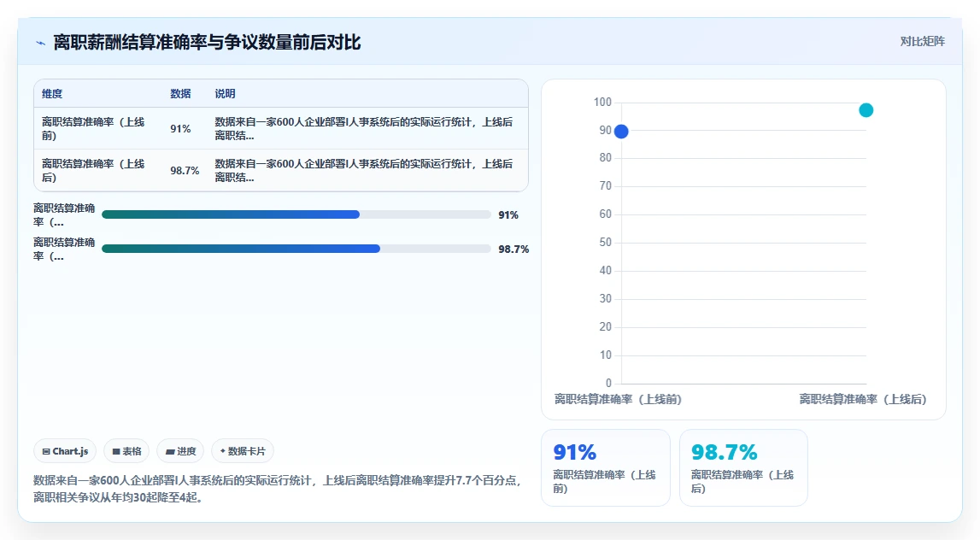Click the 数据 column header
This screenshot has height=540, width=980.
coord(180,94)
